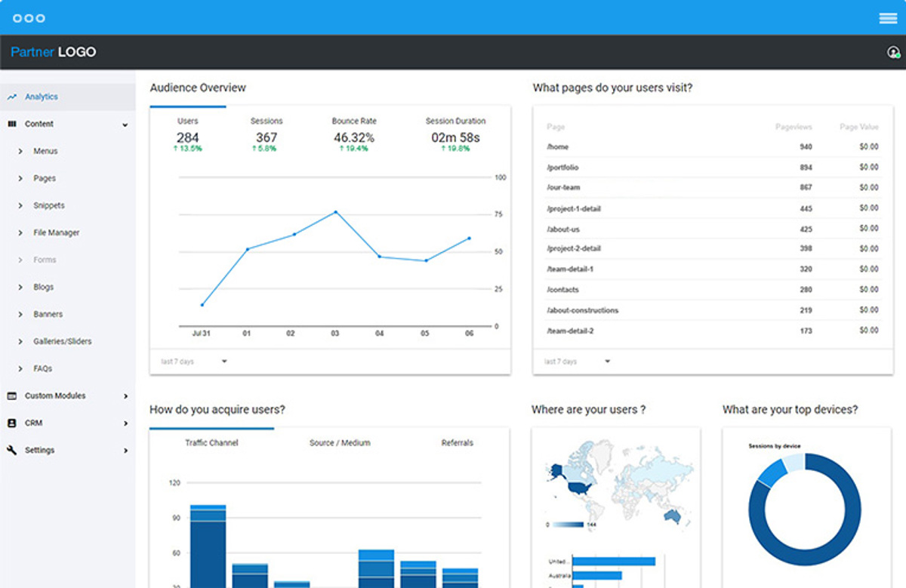Expand the CRM submenu arrow
The height and width of the screenshot is (588, 906).
125,423
